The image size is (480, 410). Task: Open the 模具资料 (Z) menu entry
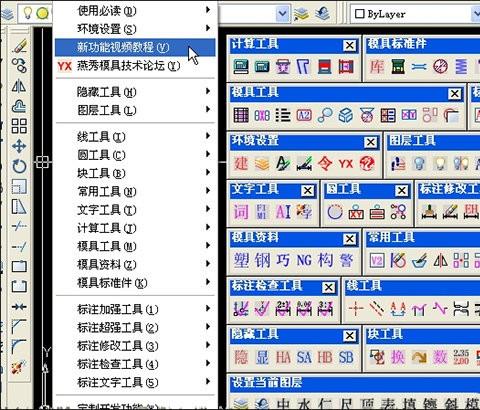135,264
